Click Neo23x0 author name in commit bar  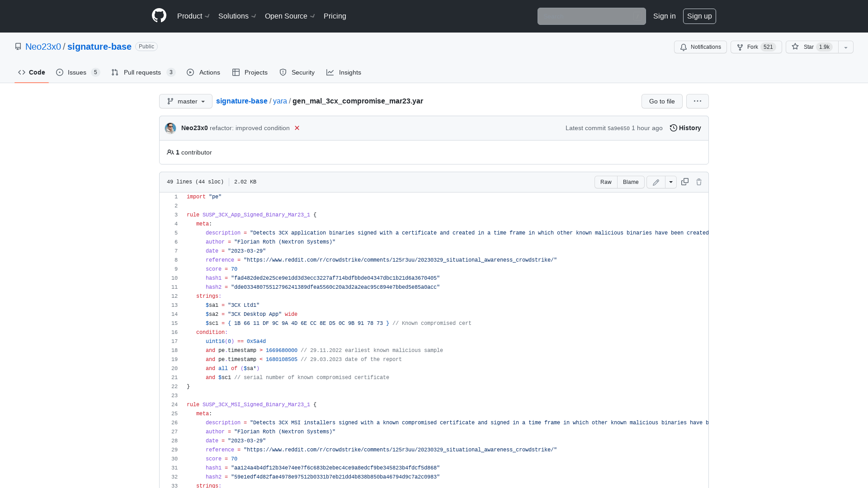(194, 128)
